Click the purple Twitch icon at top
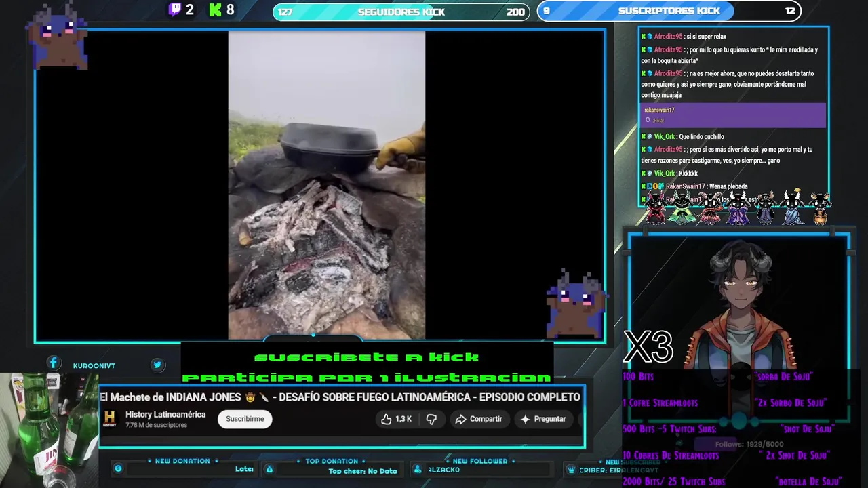868x488 pixels. (175, 9)
